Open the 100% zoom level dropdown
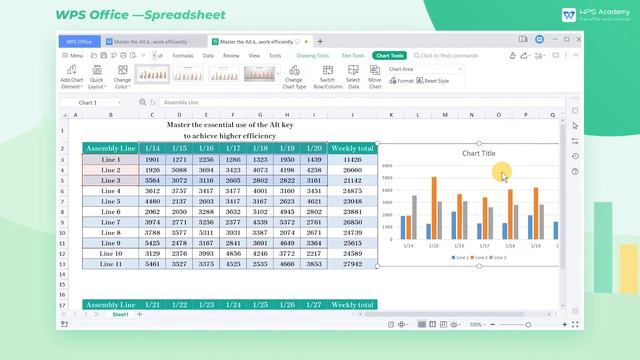Image resolution: width=640 pixels, height=360 pixels. [x=477, y=324]
